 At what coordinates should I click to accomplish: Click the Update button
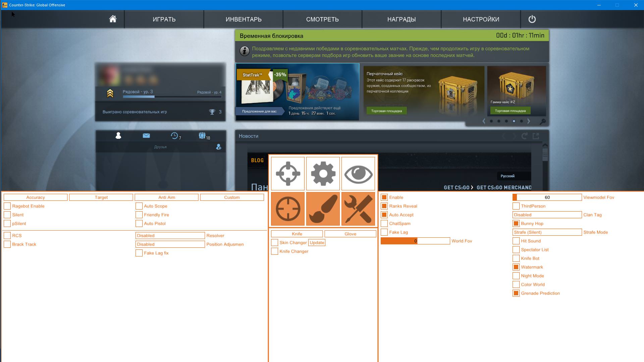pos(317,243)
